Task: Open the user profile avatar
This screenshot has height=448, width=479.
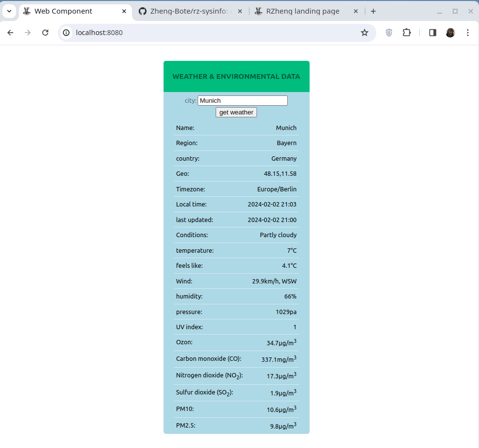Action: tap(450, 33)
